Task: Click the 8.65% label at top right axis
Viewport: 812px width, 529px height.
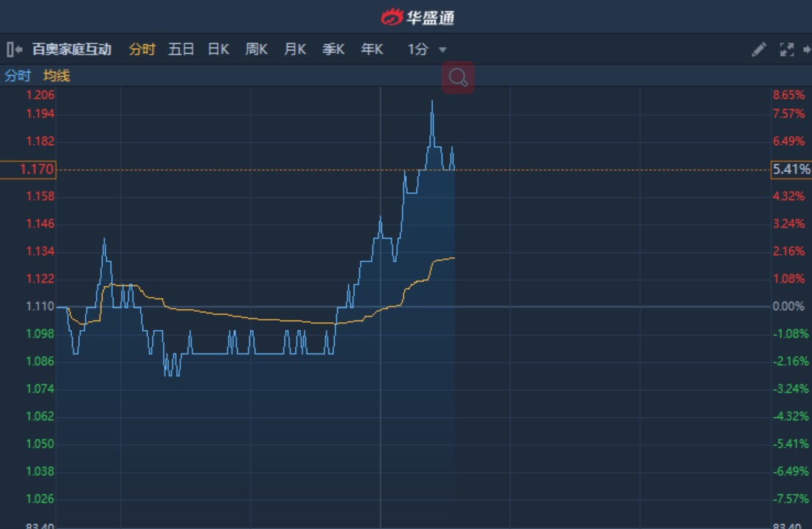Action: click(x=789, y=95)
